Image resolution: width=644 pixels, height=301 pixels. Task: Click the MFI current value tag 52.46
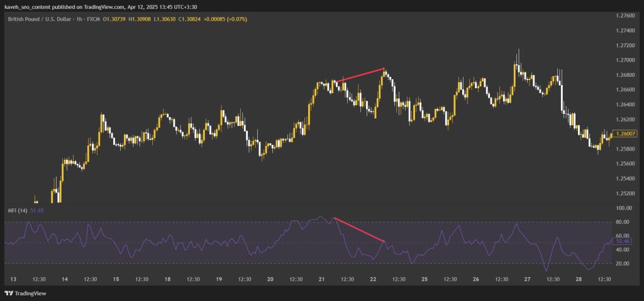[x=621, y=242]
